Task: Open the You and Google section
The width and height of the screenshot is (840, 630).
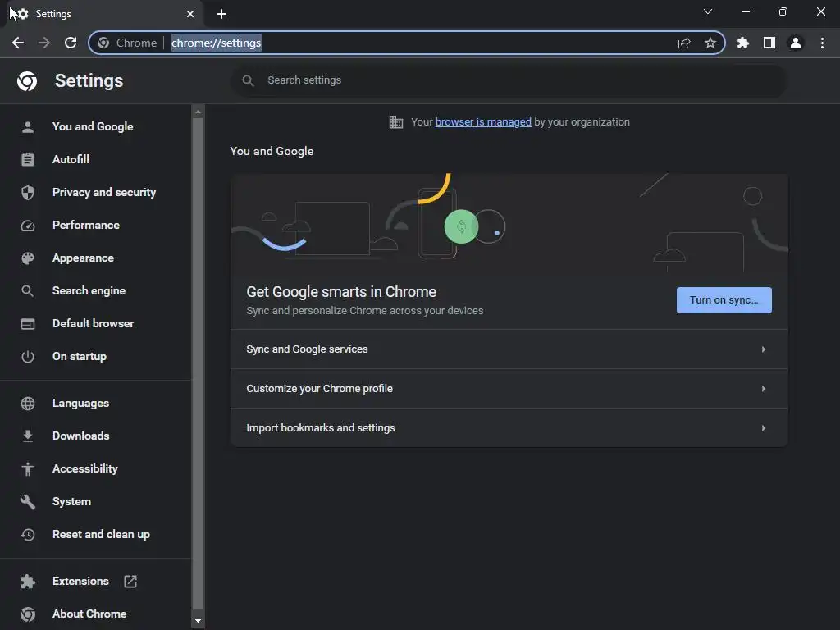Action: click(93, 127)
